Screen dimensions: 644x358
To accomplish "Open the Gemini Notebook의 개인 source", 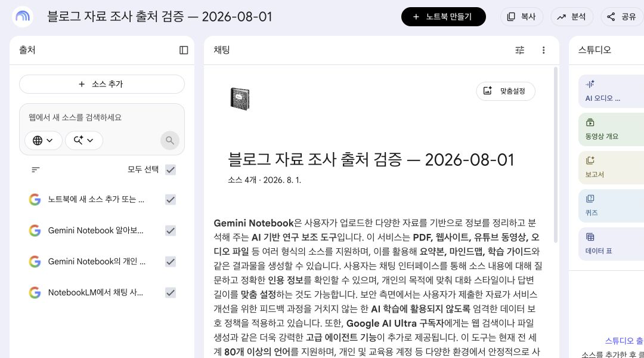I will (x=97, y=261).
